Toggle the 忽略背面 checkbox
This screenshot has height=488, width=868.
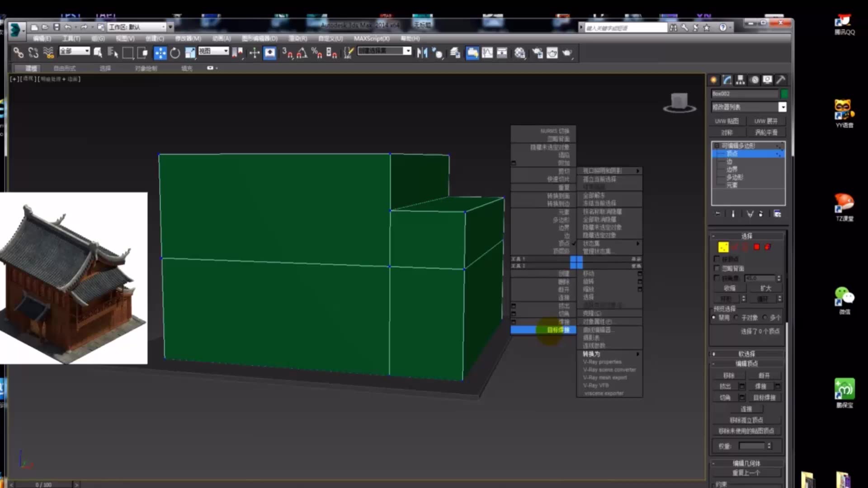click(x=717, y=267)
